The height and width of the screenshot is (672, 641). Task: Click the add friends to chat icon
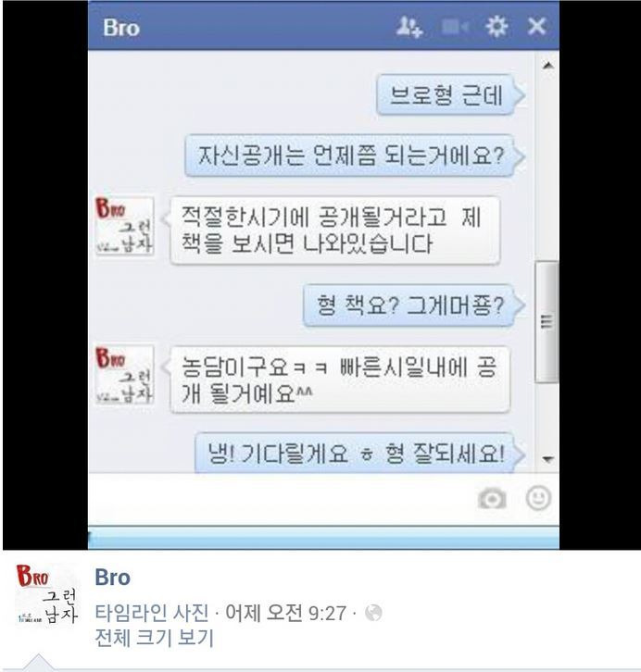pyautogui.click(x=409, y=27)
